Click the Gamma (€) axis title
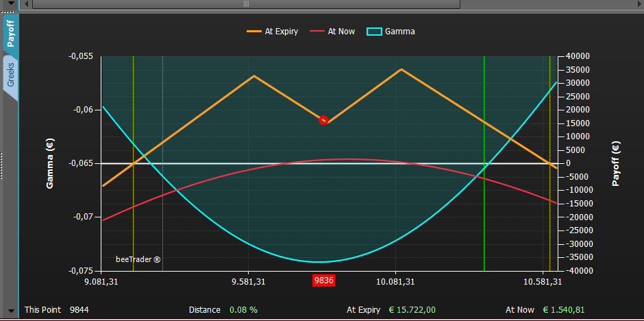The width and height of the screenshot is (644, 321). click(50, 163)
